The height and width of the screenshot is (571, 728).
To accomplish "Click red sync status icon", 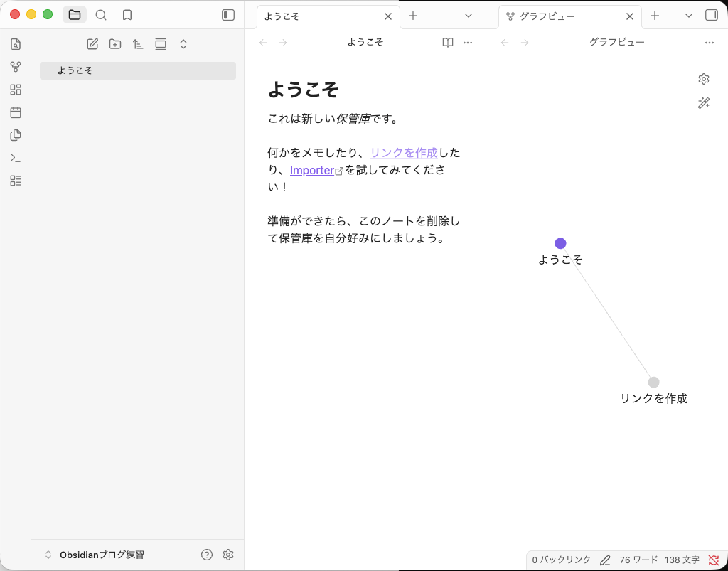I will pyautogui.click(x=714, y=560).
